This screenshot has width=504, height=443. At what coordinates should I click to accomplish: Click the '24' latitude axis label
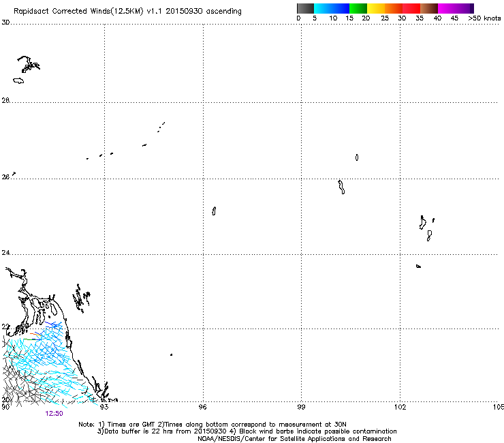5,253
